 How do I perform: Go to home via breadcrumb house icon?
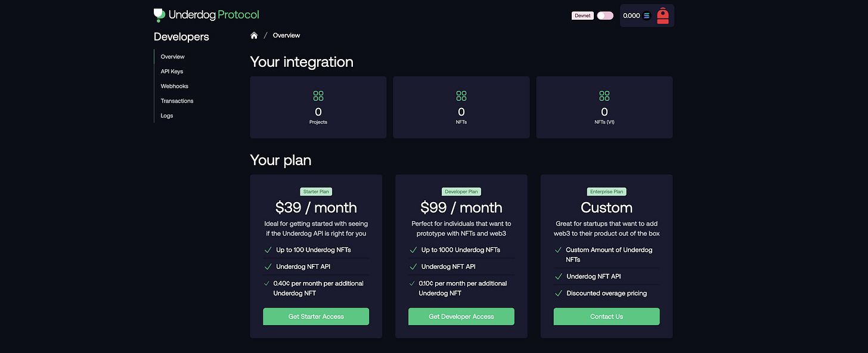[254, 36]
